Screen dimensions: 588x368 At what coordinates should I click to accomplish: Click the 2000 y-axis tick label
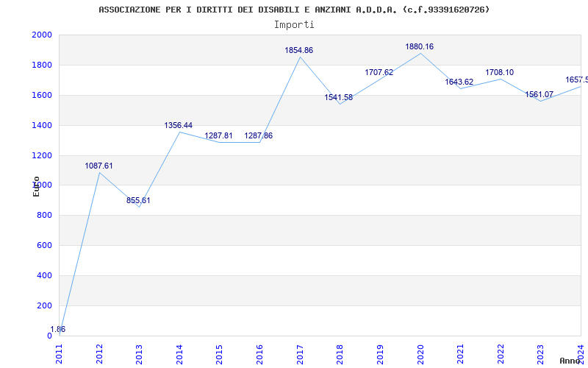tap(42, 35)
